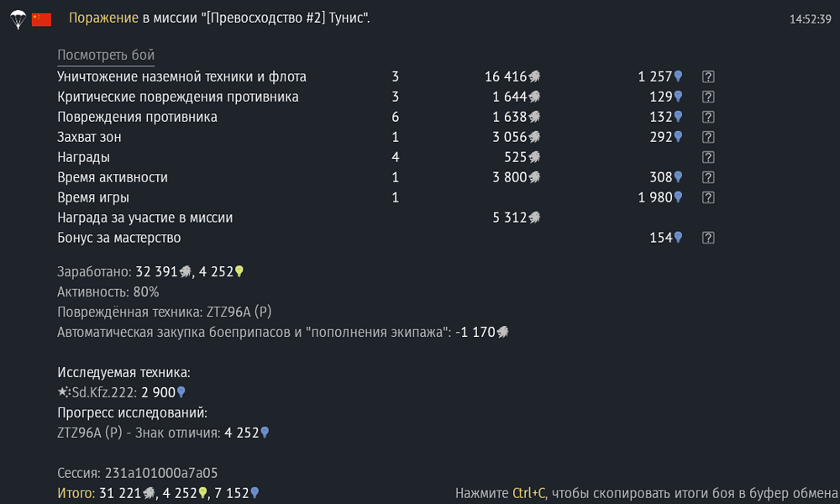
Task: Click the "Заработано" earnings summary line
Action: (150, 271)
